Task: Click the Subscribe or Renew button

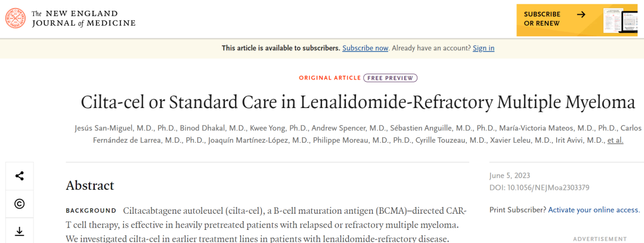Action: (577, 20)
